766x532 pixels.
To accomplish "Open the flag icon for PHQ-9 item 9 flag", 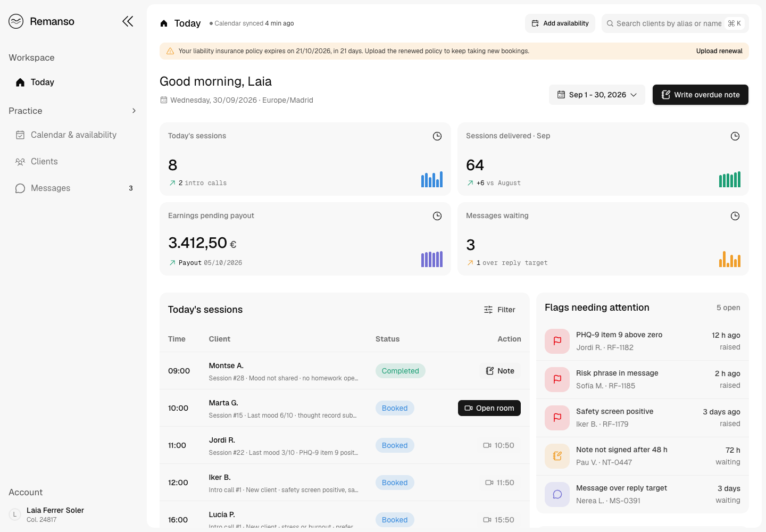I will 557,341.
